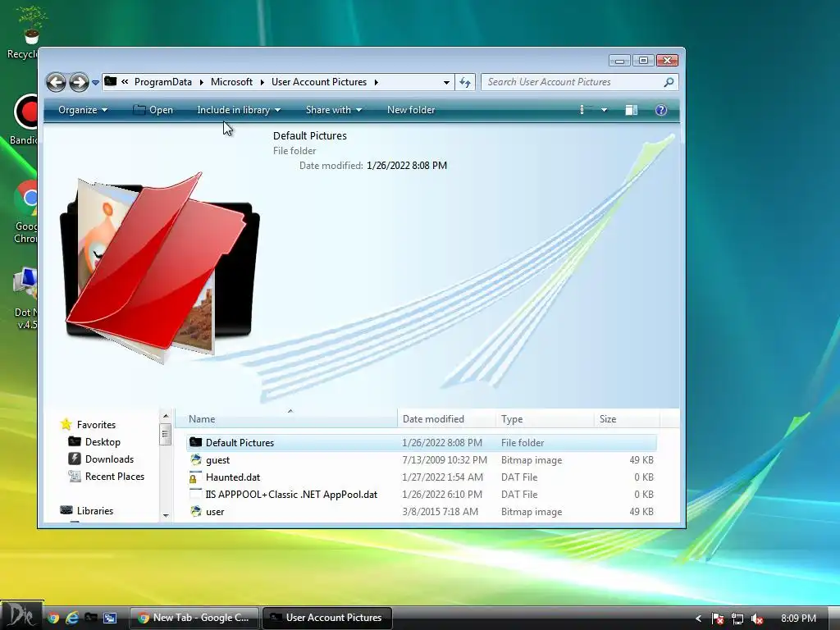840x630 pixels.
Task: Launch Chrome from quick launch
Action: (x=53, y=618)
